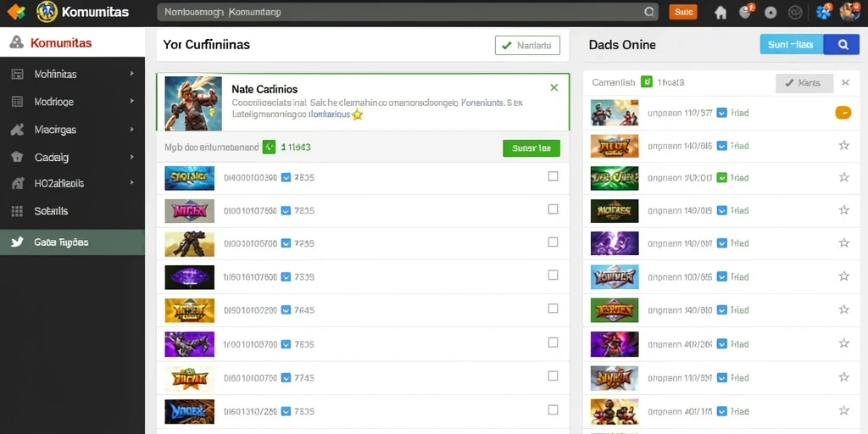Click the blue badge on the 7445 row

(x=286, y=310)
